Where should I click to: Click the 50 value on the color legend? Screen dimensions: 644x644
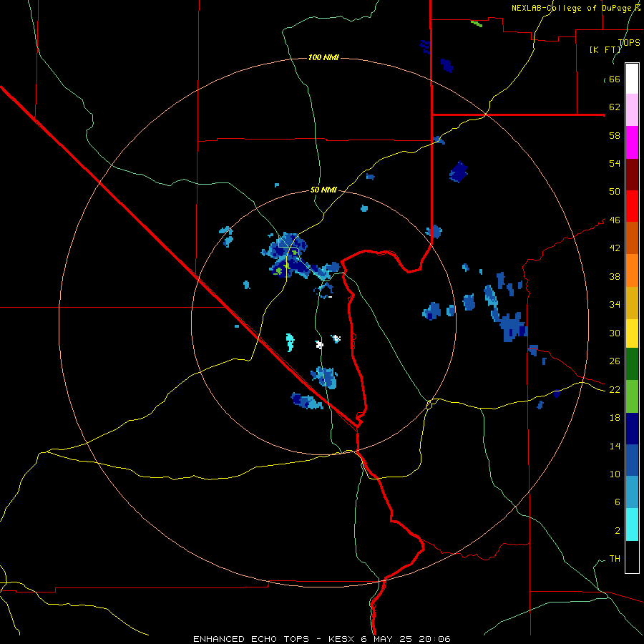(615, 192)
